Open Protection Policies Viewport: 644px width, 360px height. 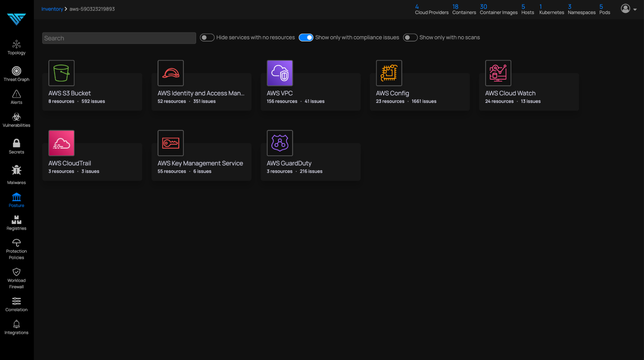click(16, 249)
